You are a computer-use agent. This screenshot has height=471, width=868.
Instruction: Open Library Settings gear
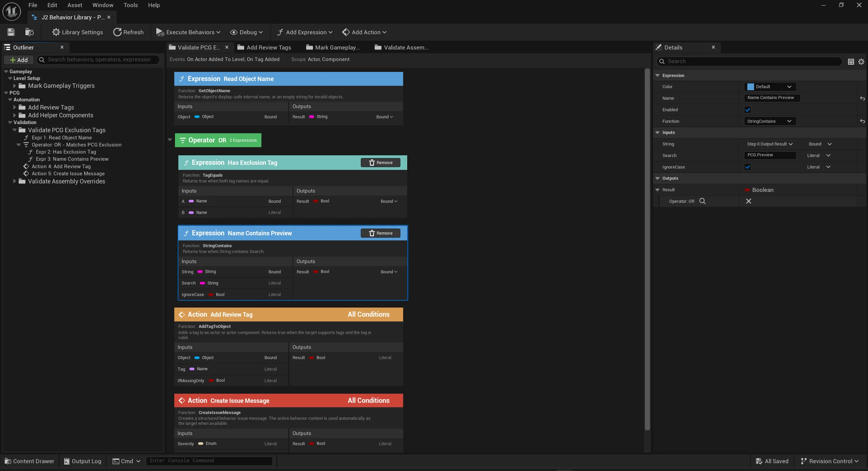point(77,32)
